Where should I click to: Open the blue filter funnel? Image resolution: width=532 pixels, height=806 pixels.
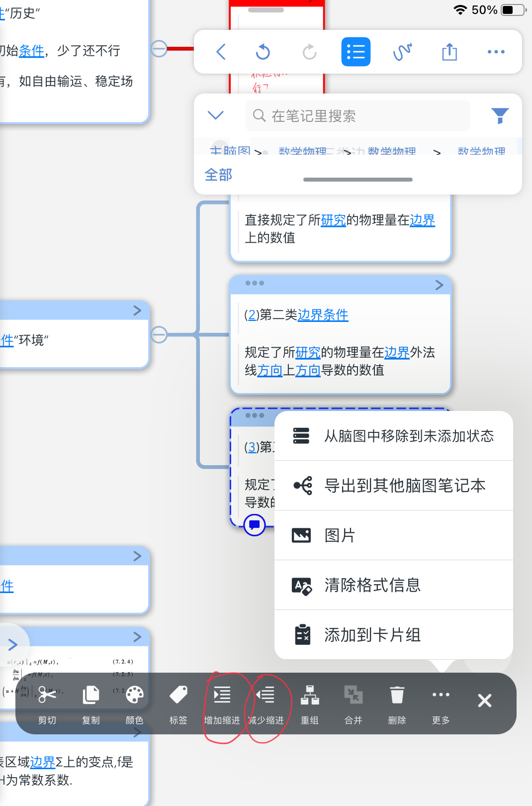500,116
